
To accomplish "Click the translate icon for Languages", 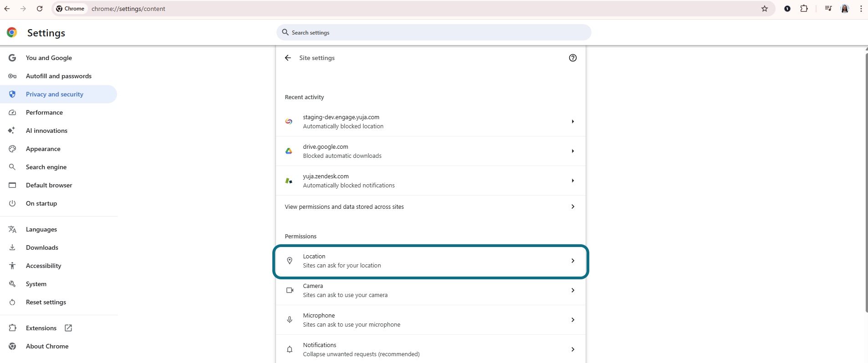I will point(12,229).
